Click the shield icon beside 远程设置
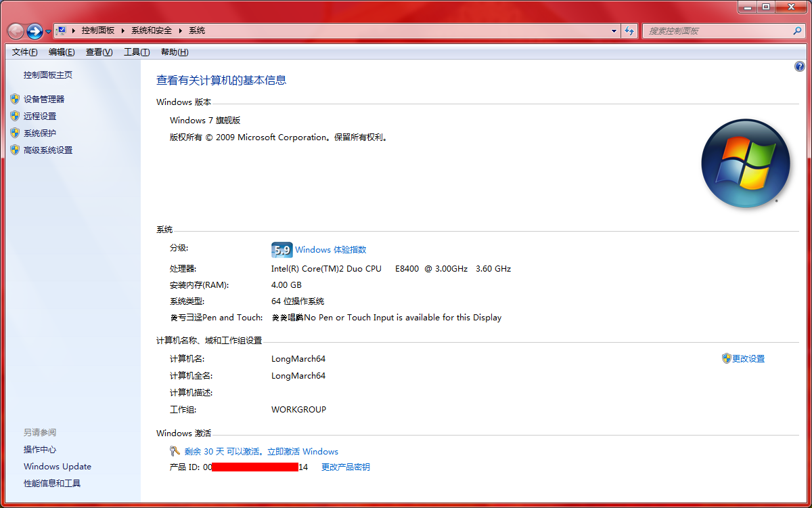812x508 pixels. click(16, 115)
